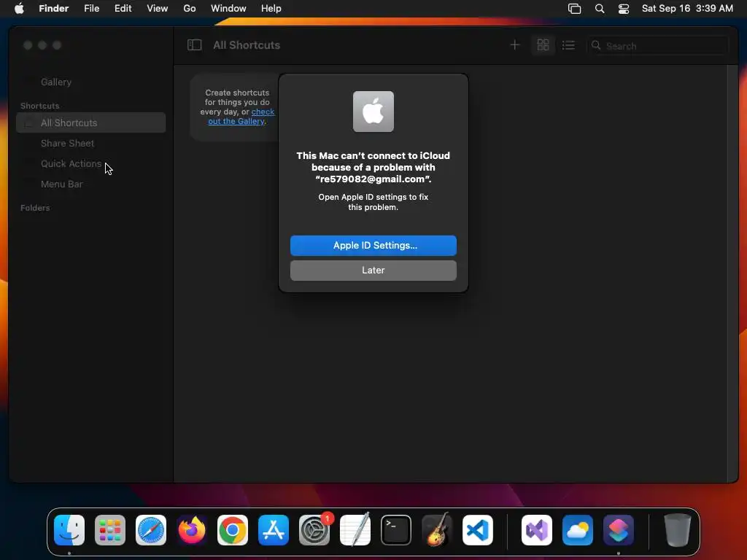Launch Firefox from the Dock
This screenshot has height=560, width=747.
(192, 530)
